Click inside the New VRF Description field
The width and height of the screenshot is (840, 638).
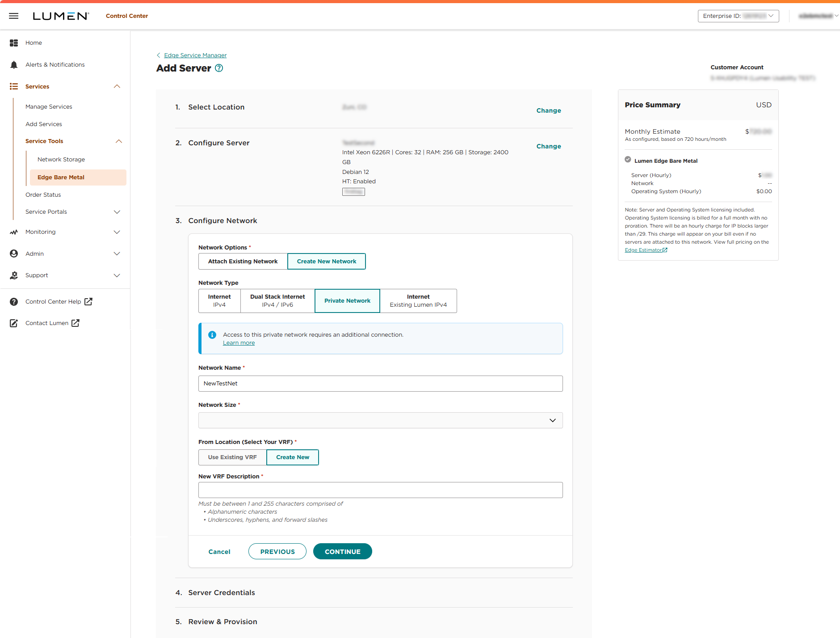point(380,490)
